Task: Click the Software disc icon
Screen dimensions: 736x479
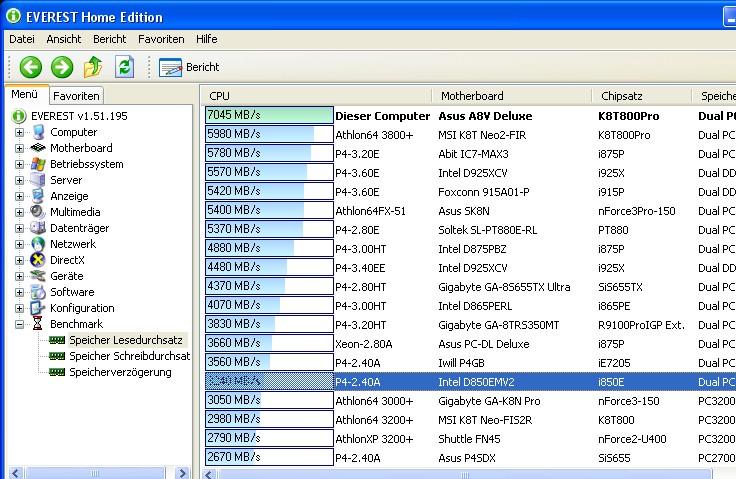Action: [x=38, y=292]
